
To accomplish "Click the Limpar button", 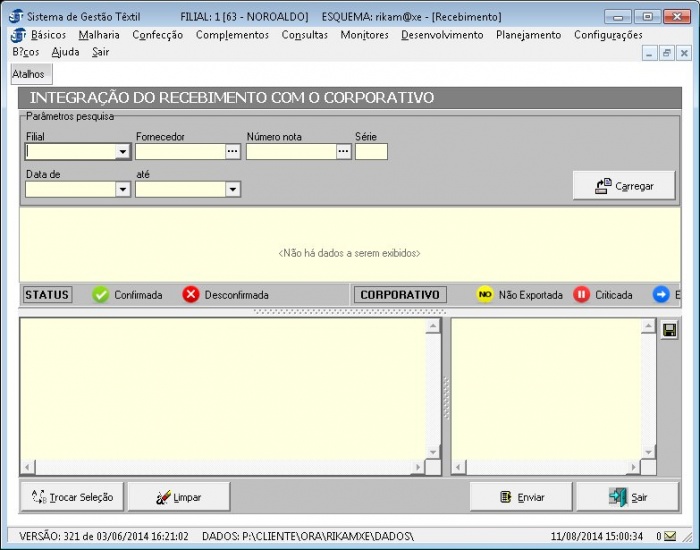I will click(x=178, y=497).
